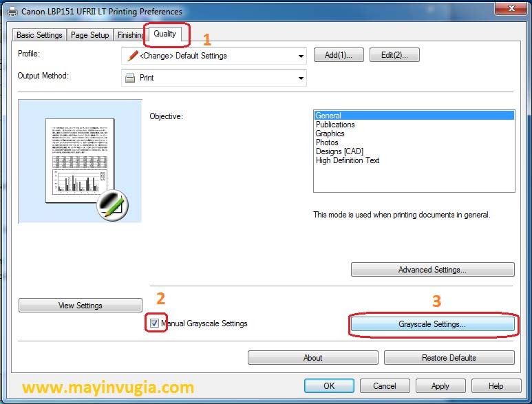Expand the Output Method dropdown arrow
Viewport: 532px width, 404px height.
[x=301, y=78]
